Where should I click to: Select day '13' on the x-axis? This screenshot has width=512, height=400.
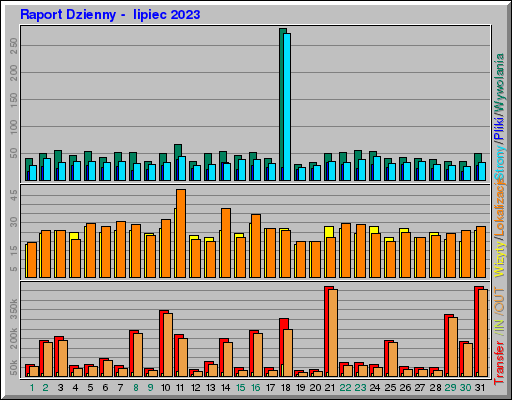pos(210,388)
